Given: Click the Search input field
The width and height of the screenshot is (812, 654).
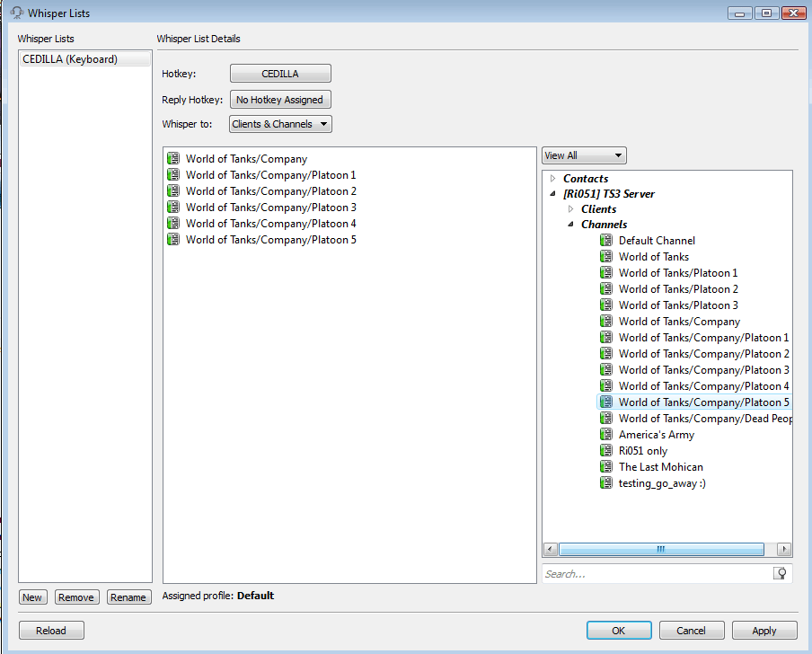Looking at the screenshot, I should [656, 573].
